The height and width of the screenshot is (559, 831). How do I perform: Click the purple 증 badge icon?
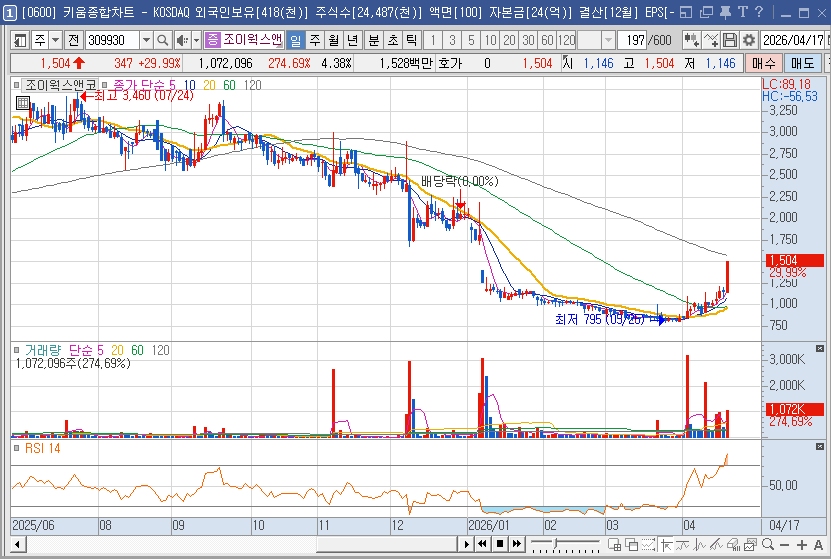[213, 39]
